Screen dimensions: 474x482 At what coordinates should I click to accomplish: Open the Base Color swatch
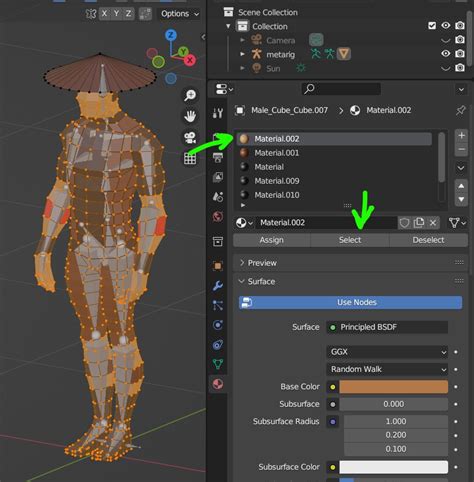394,387
